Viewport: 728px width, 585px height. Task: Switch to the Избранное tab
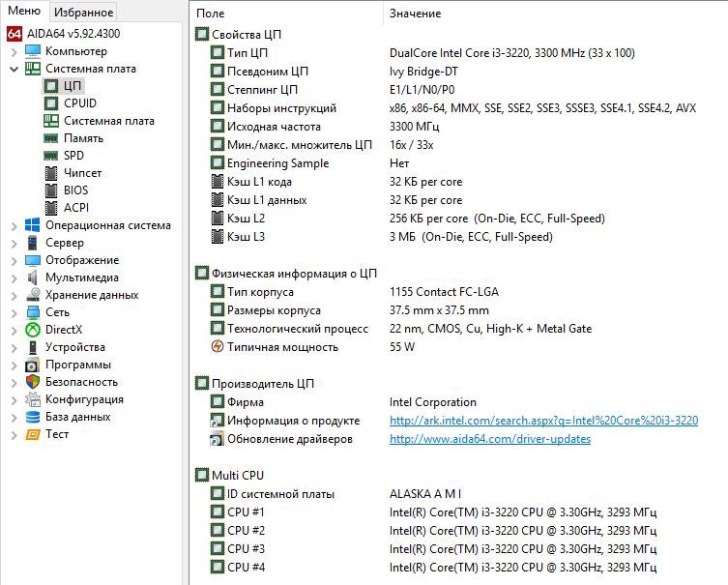click(x=83, y=12)
